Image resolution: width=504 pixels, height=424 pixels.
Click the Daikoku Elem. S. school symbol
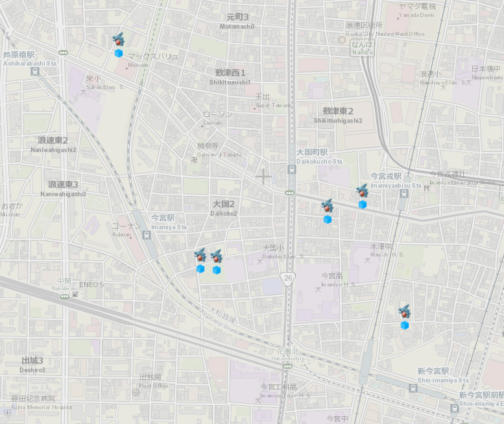coord(259,262)
